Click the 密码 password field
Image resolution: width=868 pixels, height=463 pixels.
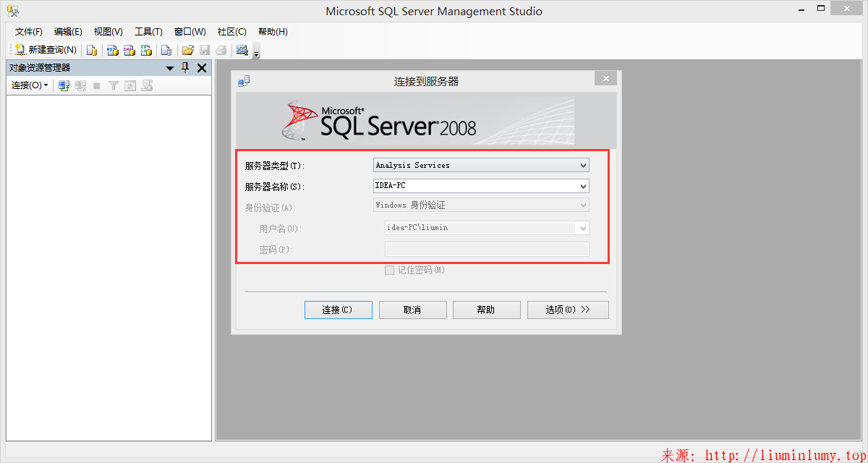(487, 250)
